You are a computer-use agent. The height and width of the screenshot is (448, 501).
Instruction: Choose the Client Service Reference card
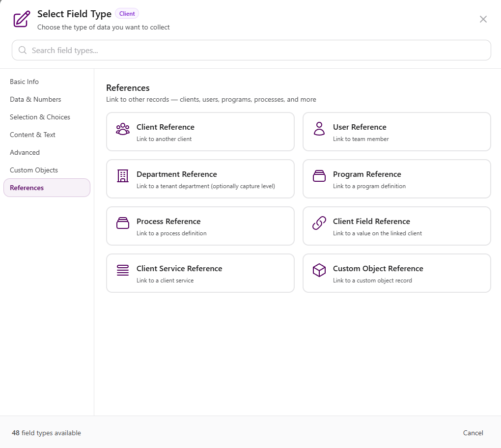(x=200, y=273)
